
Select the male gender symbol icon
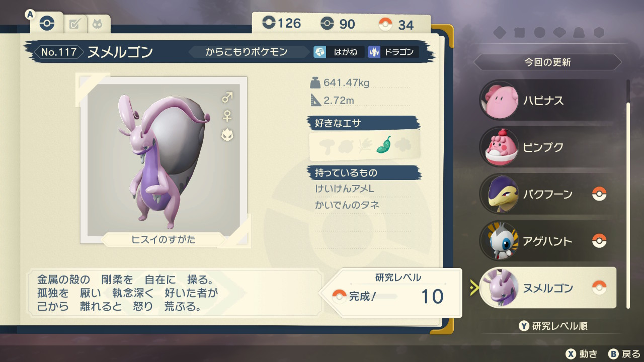coord(227,97)
